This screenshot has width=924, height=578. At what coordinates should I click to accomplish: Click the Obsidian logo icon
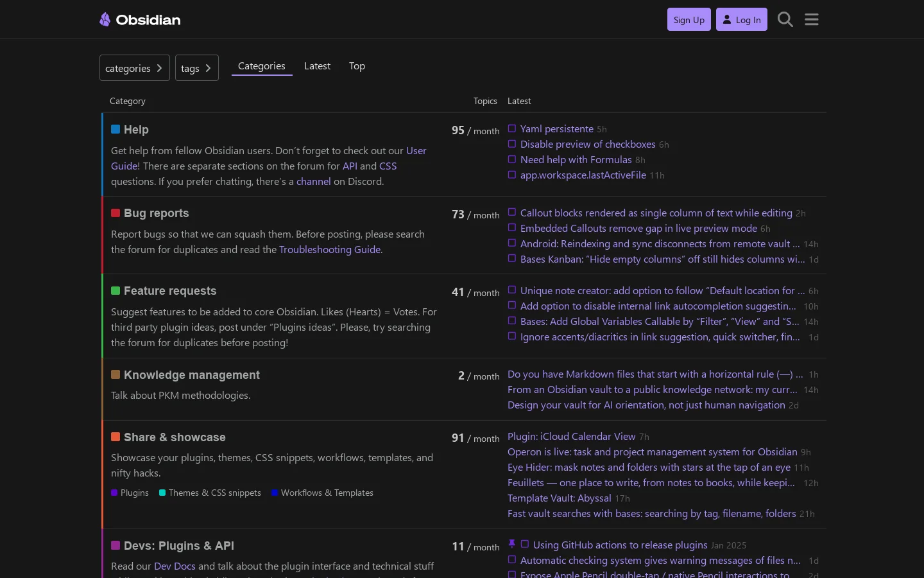[x=105, y=20]
